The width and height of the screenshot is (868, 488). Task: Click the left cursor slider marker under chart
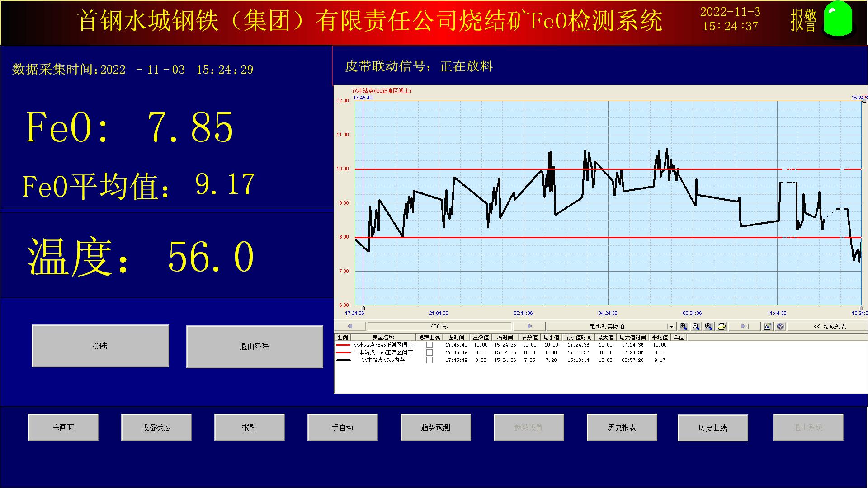363,308
